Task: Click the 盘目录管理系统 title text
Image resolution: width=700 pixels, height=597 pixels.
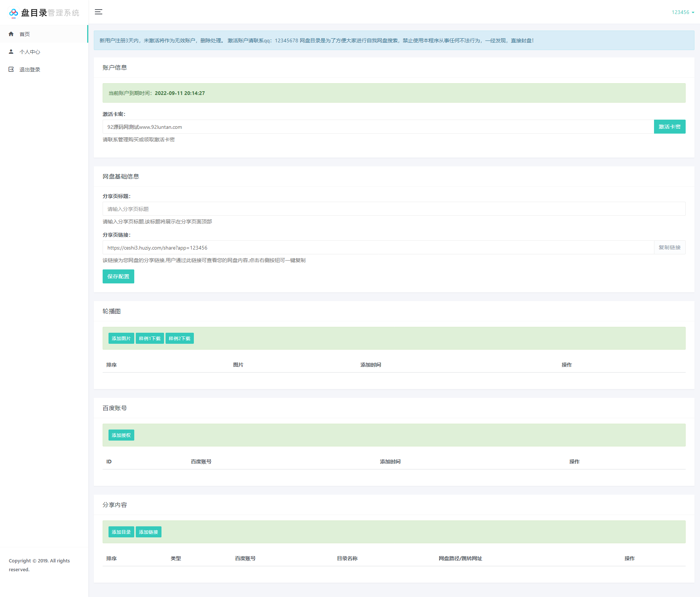Action: pyautogui.click(x=50, y=13)
